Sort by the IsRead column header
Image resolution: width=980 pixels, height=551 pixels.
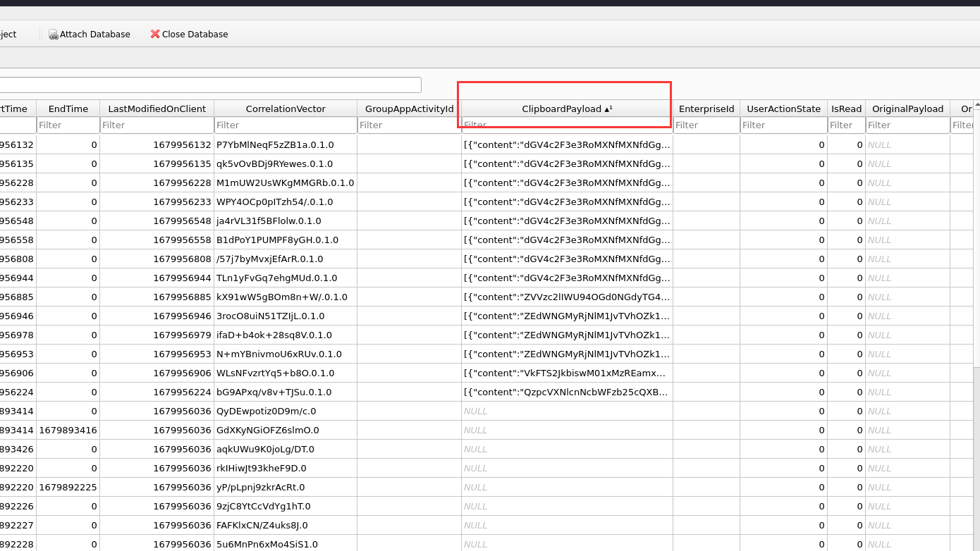pos(847,109)
